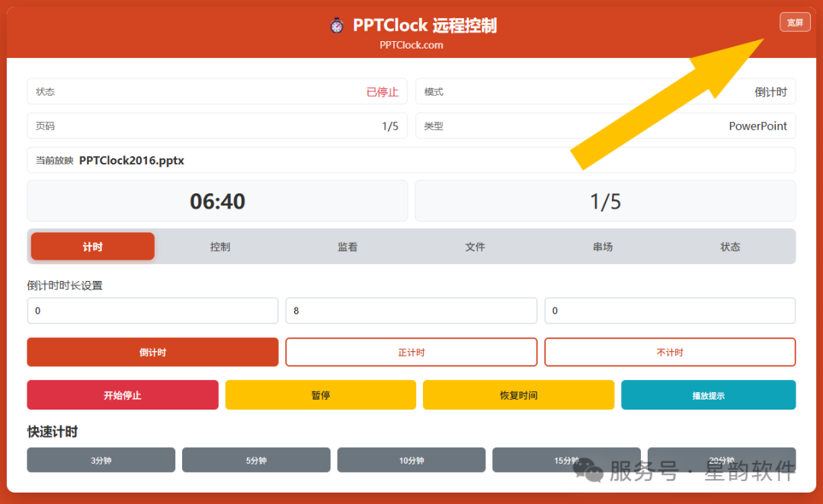Click the large 06:40 time display
This screenshot has width=823, height=504.
coord(217,202)
